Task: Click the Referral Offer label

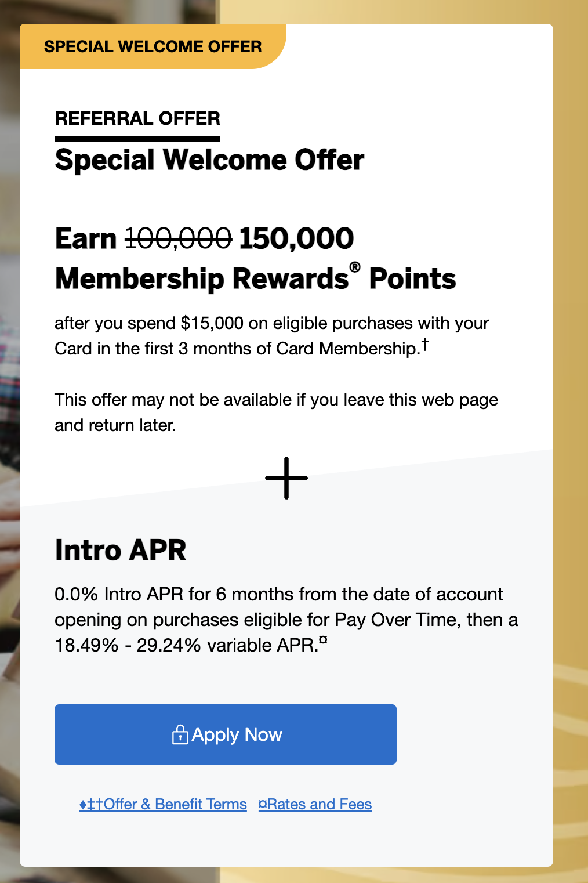Action: [137, 118]
